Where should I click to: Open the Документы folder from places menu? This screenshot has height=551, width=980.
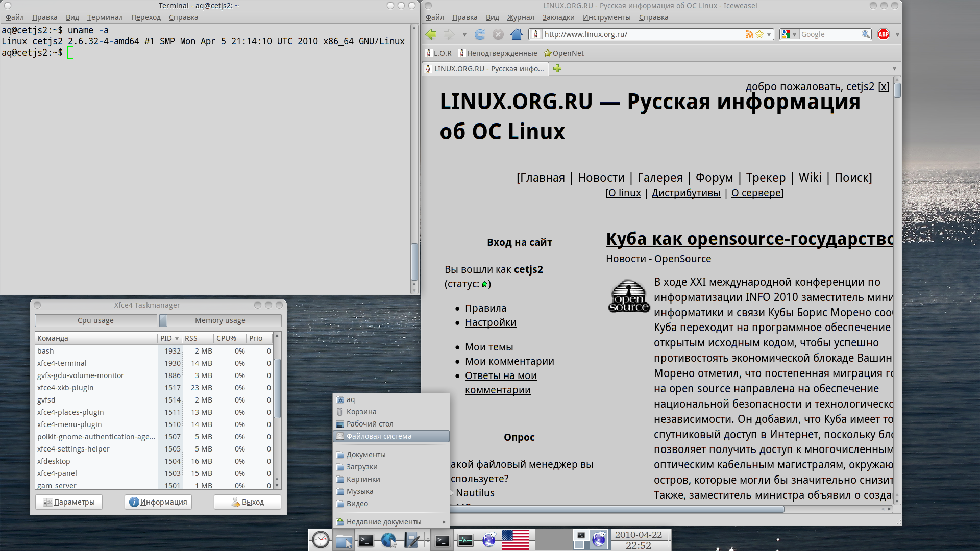(391, 455)
